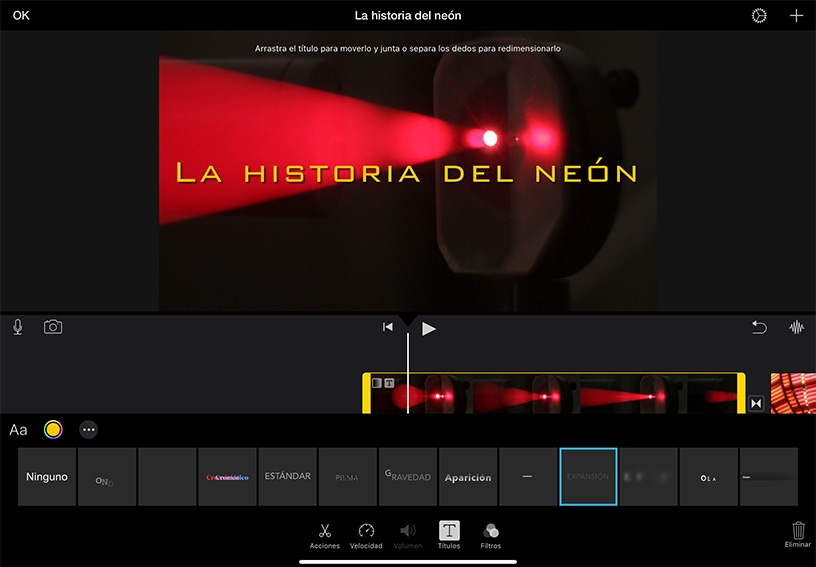Tap OK to finish editing
The width and height of the screenshot is (816, 567).
tap(21, 16)
